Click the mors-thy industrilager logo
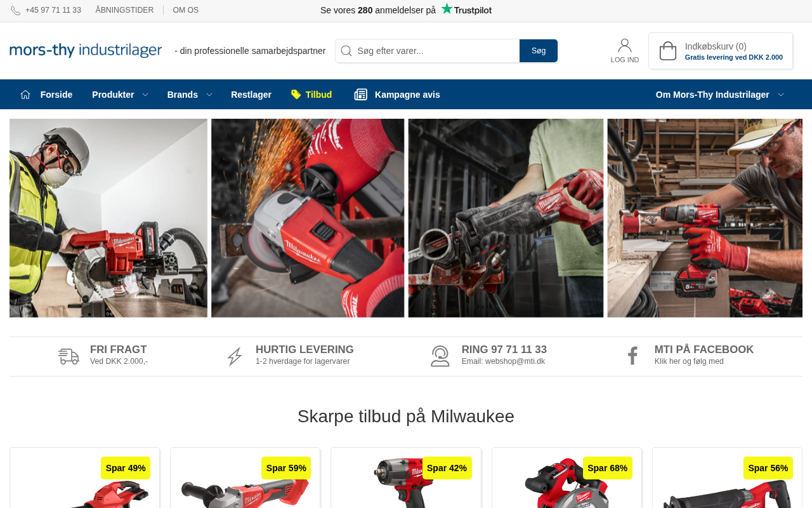The image size is (812, 508). [86, 50]
